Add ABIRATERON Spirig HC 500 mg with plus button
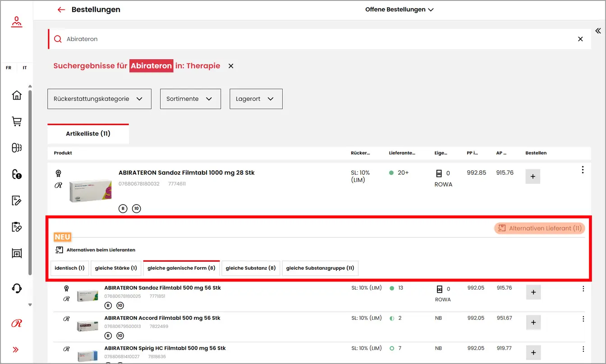 [533, 353]
